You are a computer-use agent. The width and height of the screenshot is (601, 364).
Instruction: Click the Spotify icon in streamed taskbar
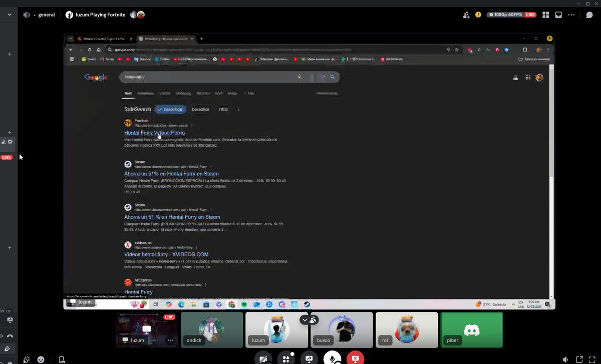tap(244, 304)
